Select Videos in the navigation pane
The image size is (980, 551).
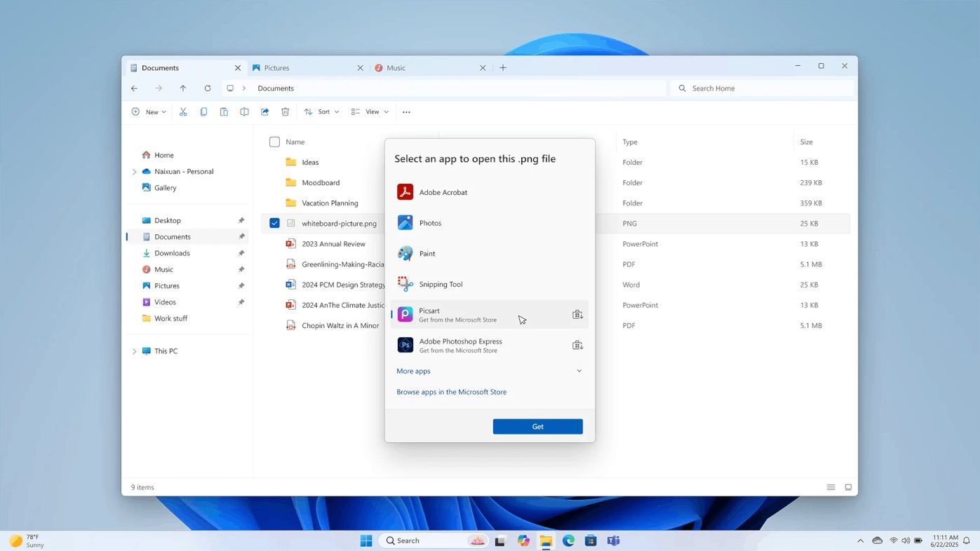coord(187,302)
